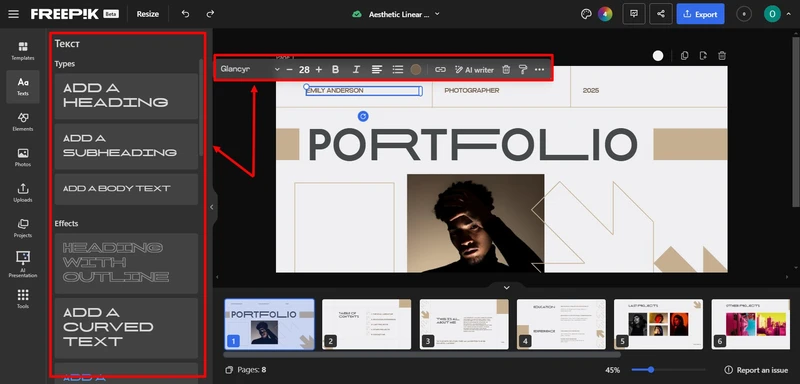Open the AI Presentation sidebar tab
Image resolution: width=800 pixels, height=384 pixels.
tap(23, 264)
